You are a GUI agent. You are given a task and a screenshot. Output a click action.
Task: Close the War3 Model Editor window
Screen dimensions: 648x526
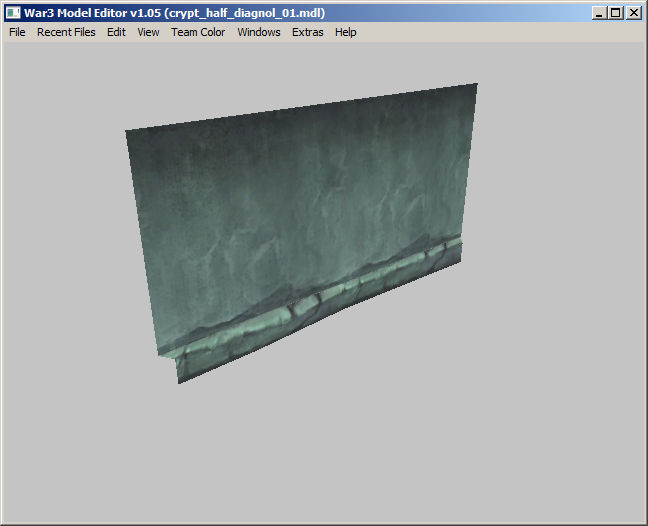click(634, 13)
